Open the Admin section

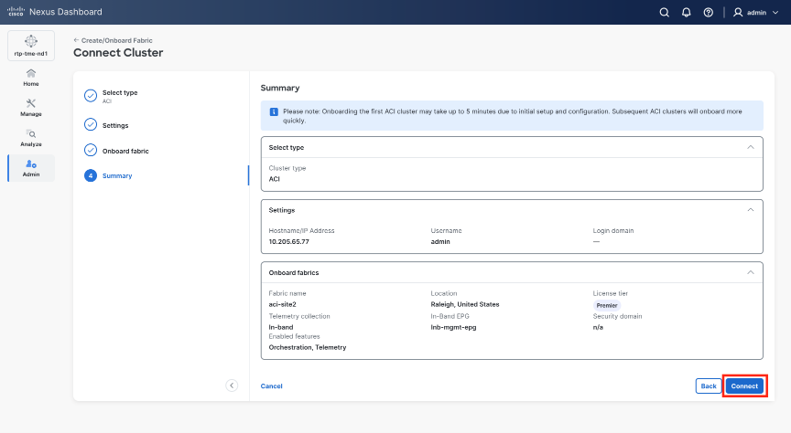[x=31, y=168]
